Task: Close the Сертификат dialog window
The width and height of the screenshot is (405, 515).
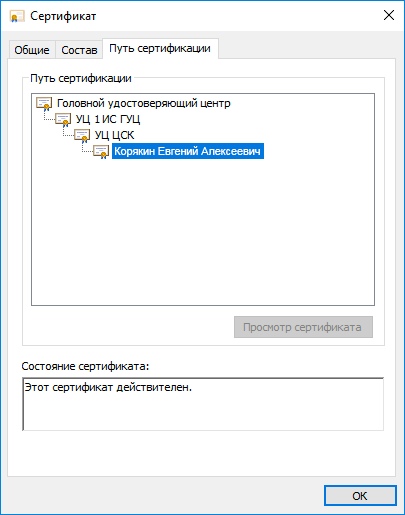Action: [x=389, y=15]
